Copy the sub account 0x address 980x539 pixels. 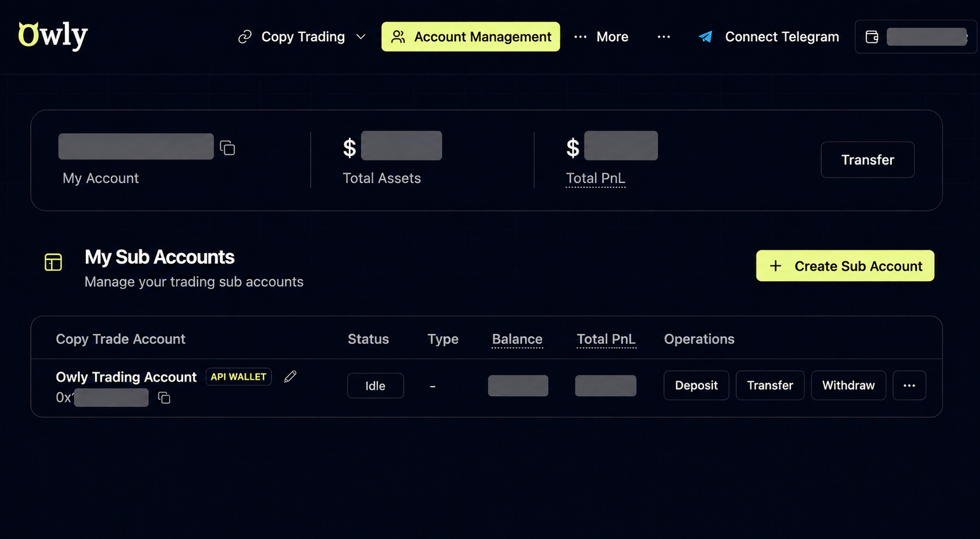pos(164,398)
